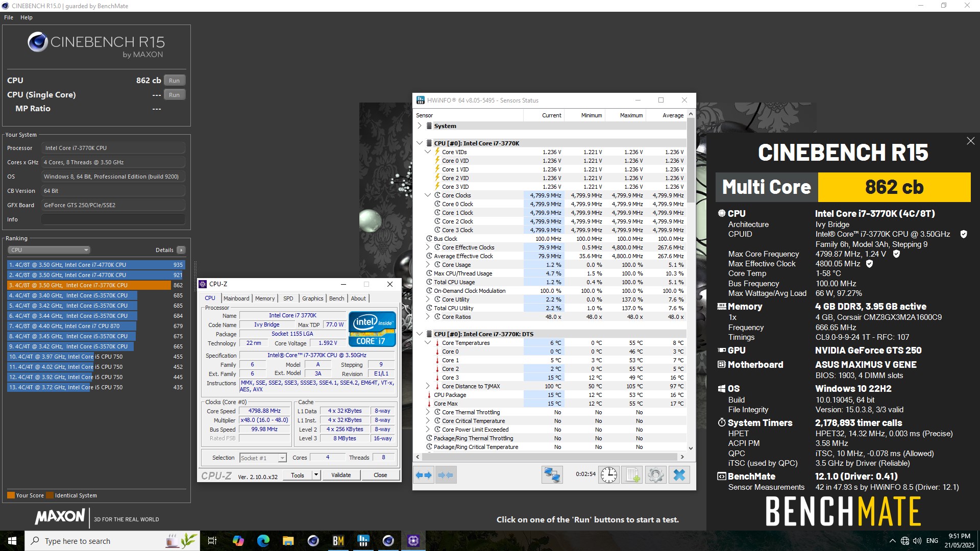Click HWiNFO shrink-columns inward arrows icon

446,475
